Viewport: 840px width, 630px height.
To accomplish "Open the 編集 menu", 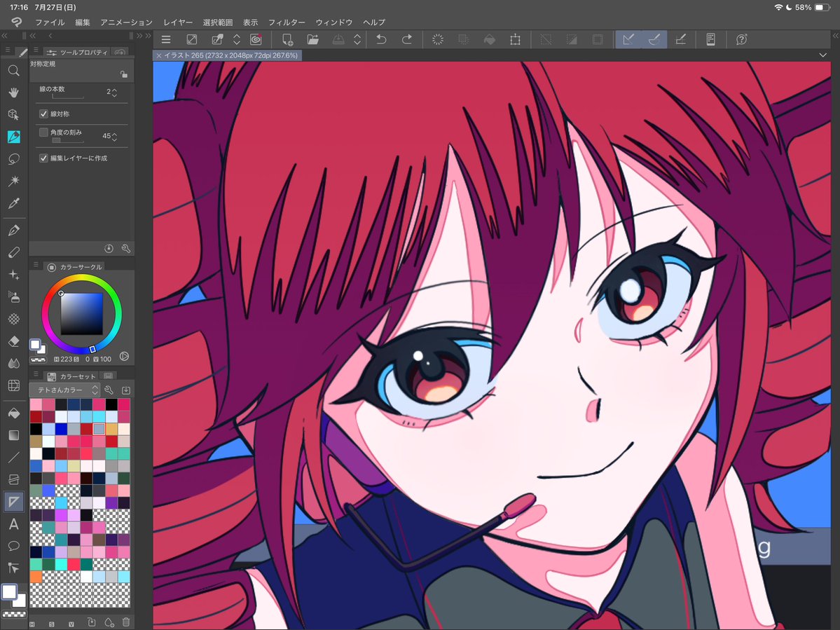I will pos(83,22).
